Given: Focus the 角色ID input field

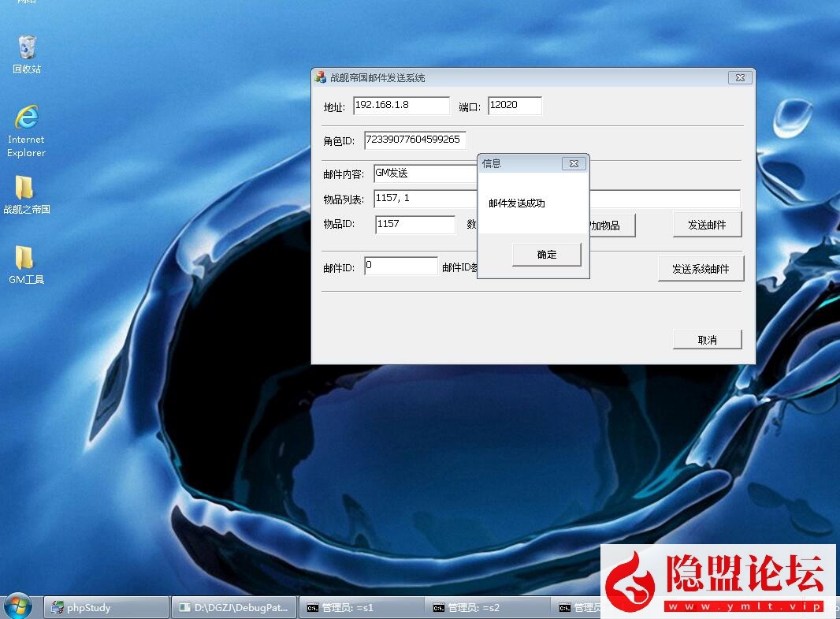Looking at the screenshot, I should pos(415,140).
